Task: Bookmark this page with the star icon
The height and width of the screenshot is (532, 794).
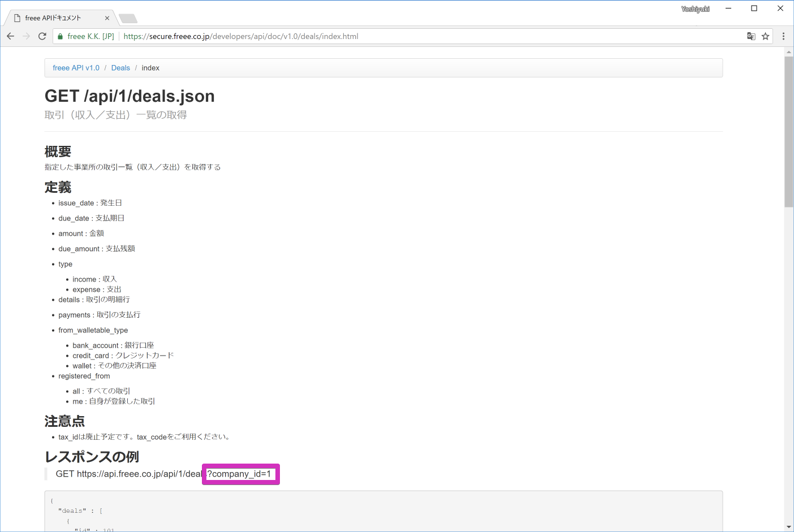Action: (766, 36)
